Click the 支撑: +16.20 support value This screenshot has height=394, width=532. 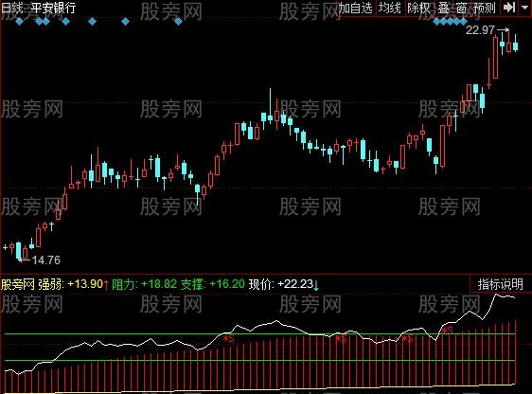[x=213, y=284]
